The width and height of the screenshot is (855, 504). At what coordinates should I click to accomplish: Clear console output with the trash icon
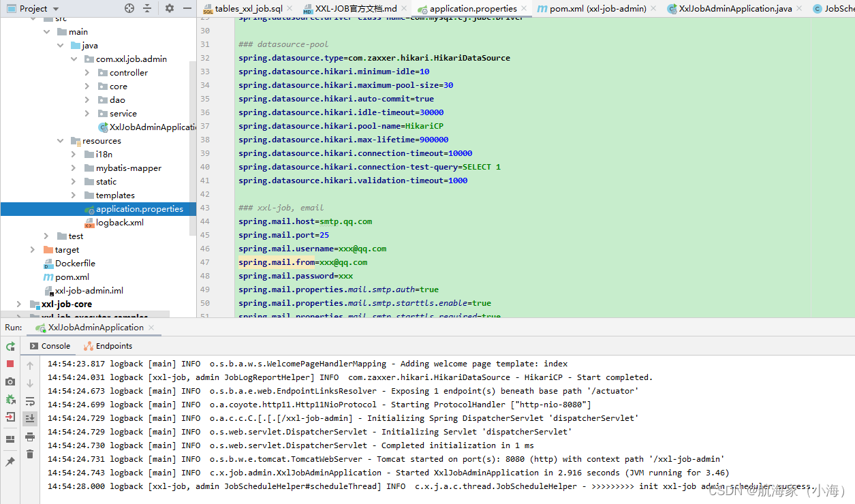click(x=30, y=454)
